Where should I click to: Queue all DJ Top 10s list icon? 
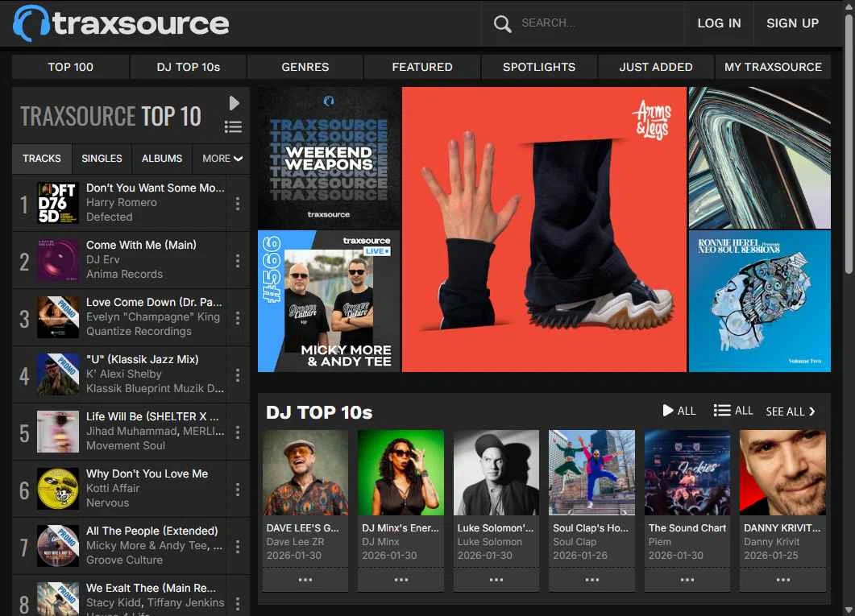coord(733,411)
